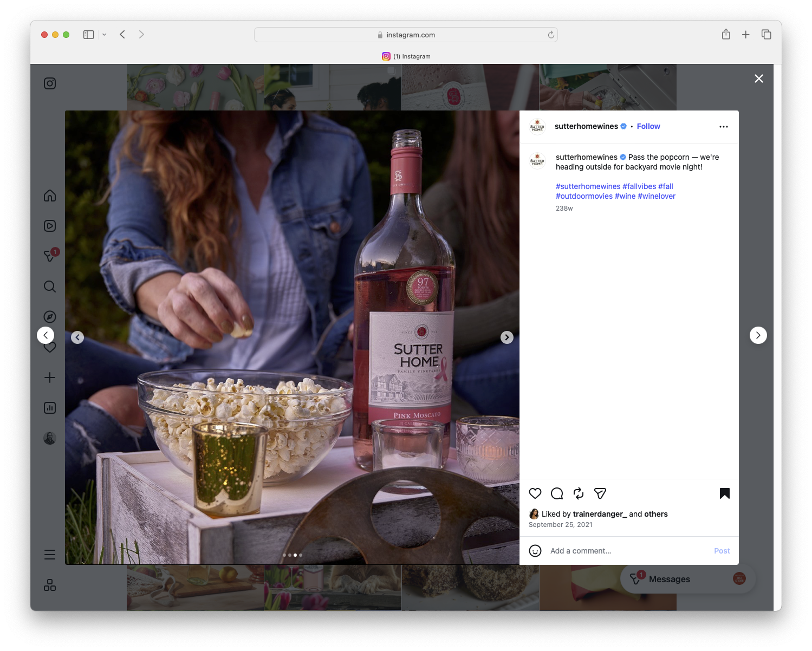The image size is (812, 651).
Task: Select the Instagram browser tab
Action: (x=406, y=56)
